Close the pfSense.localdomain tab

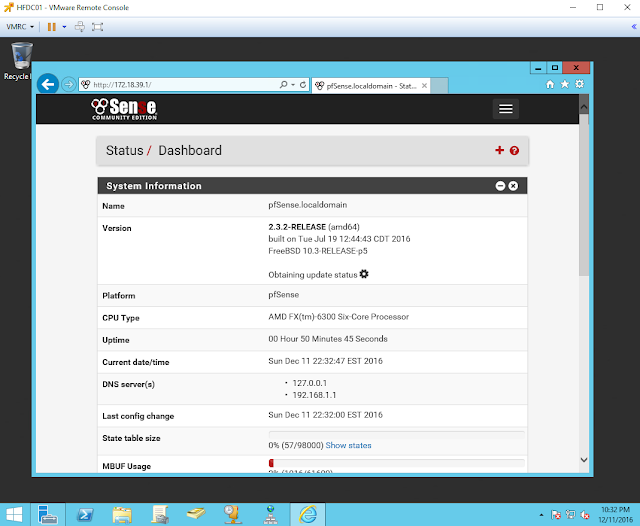tap(424, 86)
